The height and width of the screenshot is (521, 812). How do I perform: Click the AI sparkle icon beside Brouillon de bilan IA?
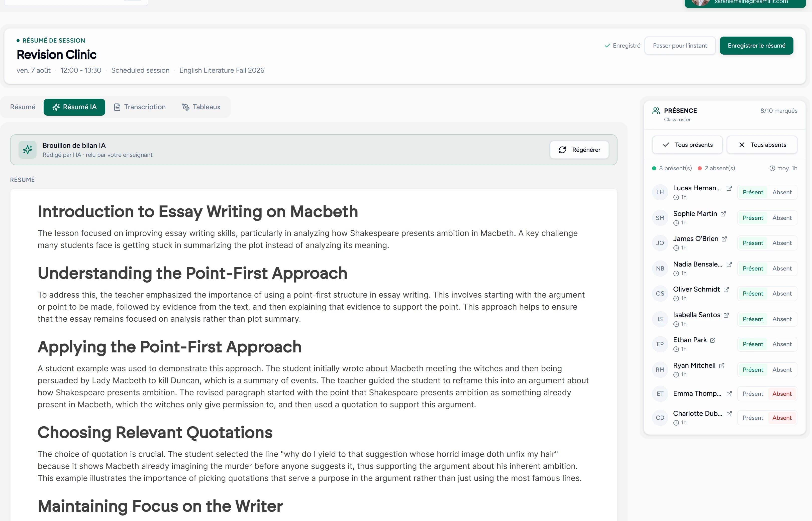tap(27, 150)
